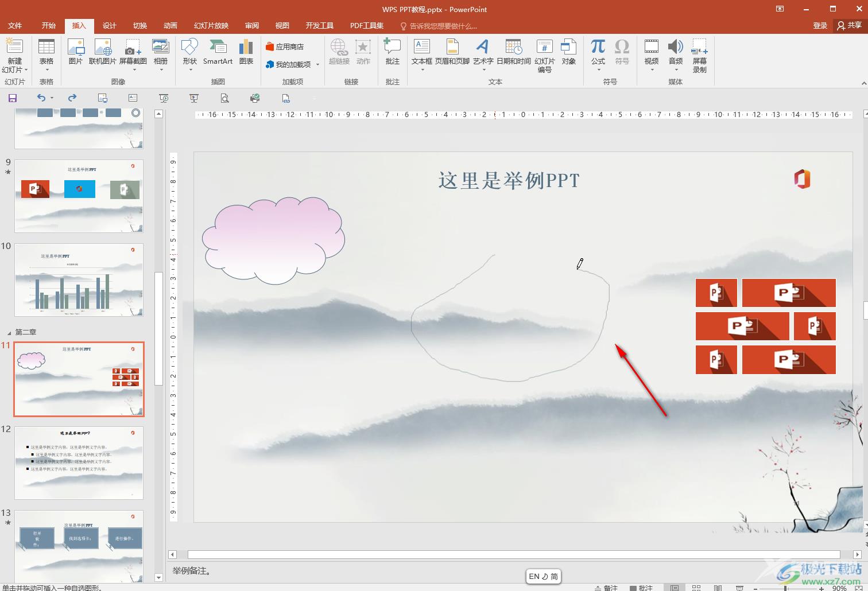
Task: Open the 文件 File menu
Action: [15, 26]
